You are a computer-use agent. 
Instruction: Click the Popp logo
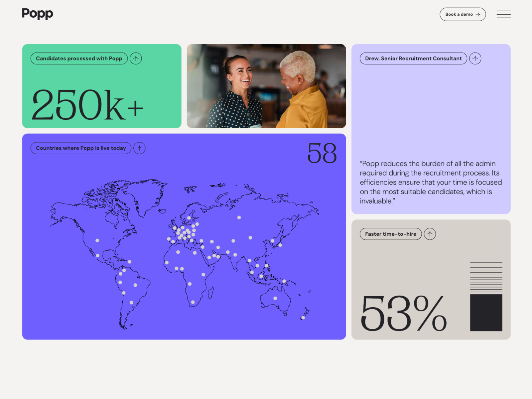pos(37,14)
